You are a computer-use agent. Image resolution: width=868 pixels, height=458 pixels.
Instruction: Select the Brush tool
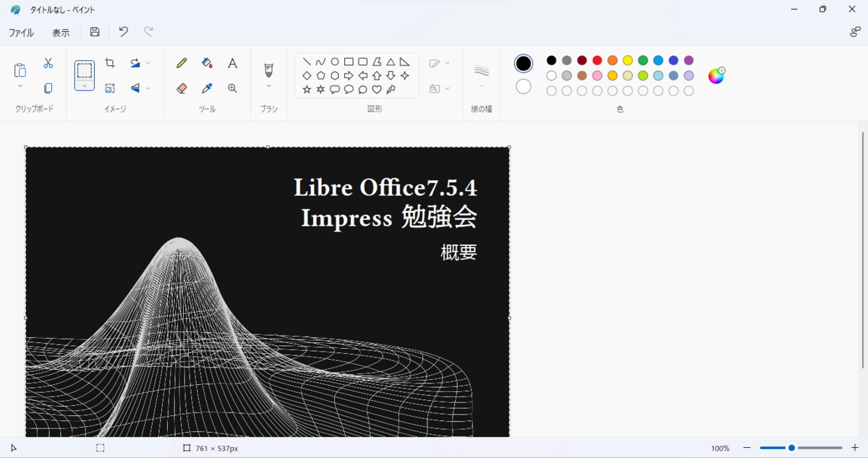click(x=269, y=70)
